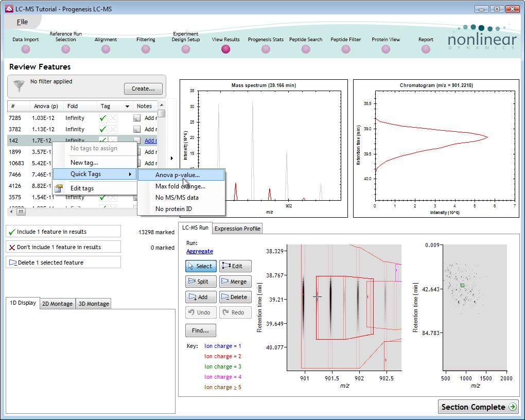Click the Redo button
Image resolution: width=525 pixels, height=420 pixels.
tap(235, 312)
